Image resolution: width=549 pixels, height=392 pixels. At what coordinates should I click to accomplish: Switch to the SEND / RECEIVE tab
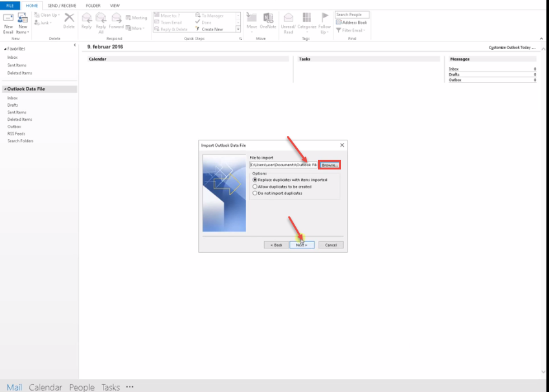coord(62,6)
